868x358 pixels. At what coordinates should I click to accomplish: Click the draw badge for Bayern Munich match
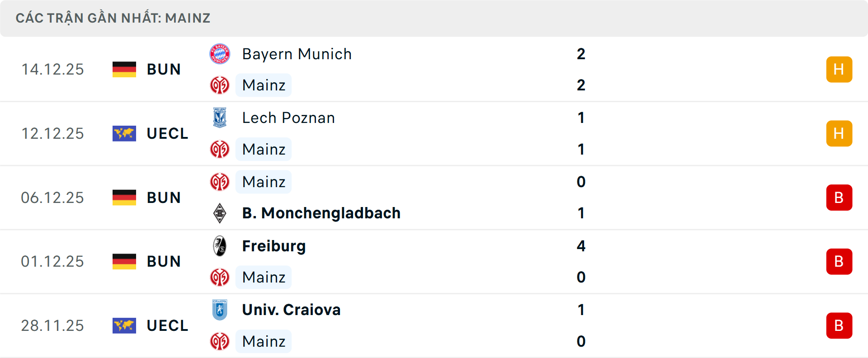(839, 69)
